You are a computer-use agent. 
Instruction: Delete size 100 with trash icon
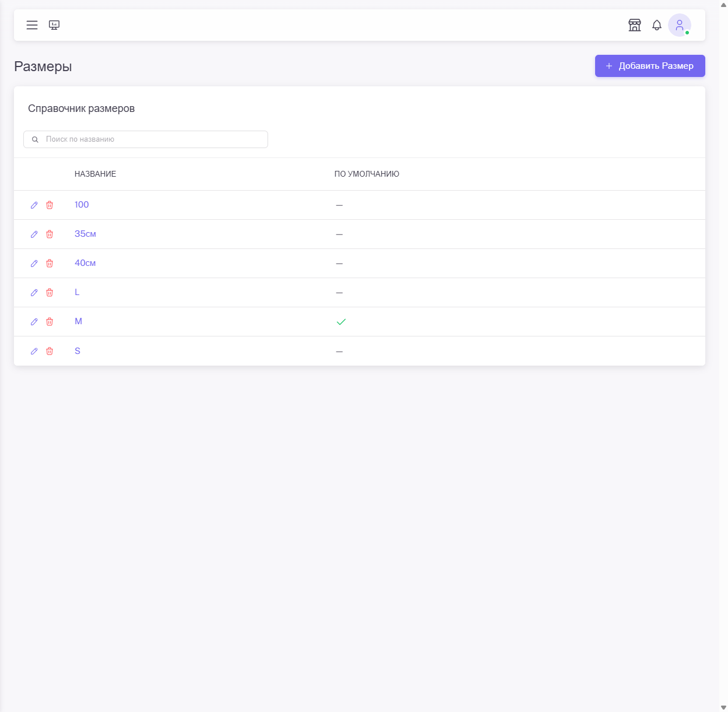(x=50, y=205)
